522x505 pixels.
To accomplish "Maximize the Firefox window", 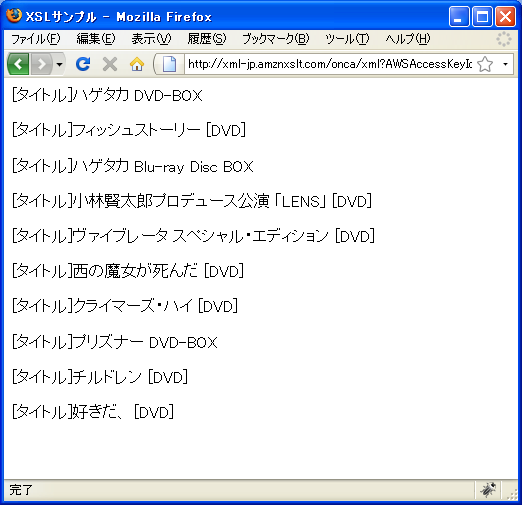I will coord(482,16).
